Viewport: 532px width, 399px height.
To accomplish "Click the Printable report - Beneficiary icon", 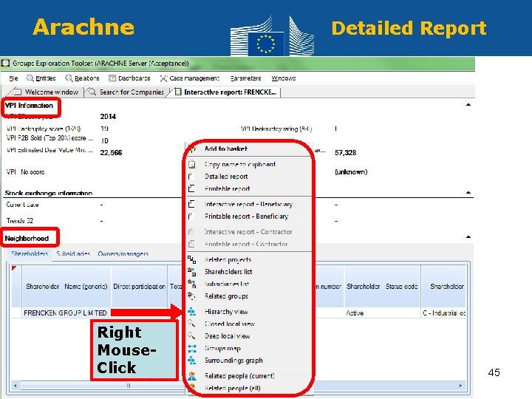I will (191, 216).
